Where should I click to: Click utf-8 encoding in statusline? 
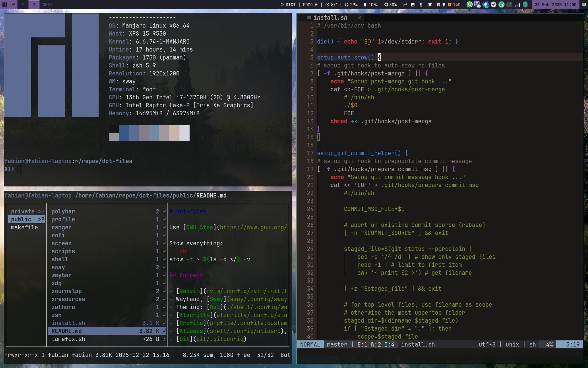click(x=487, y=344)
